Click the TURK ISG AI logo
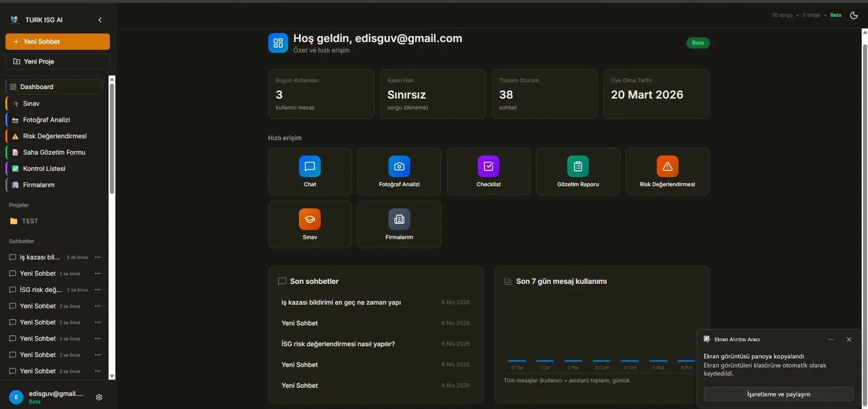The image size is (868, 409). click(13, 19)
